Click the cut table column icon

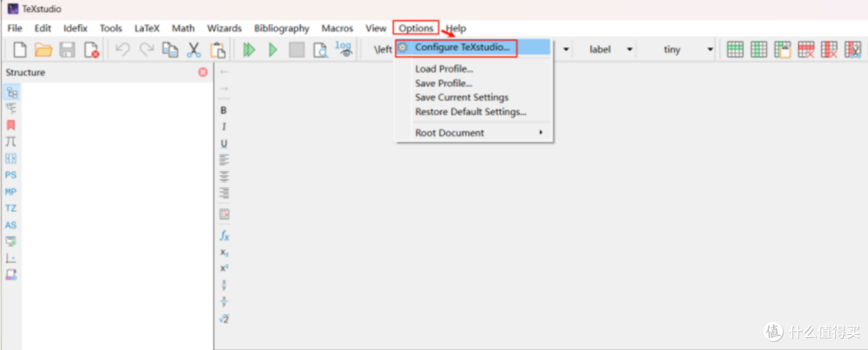point(853,50)
